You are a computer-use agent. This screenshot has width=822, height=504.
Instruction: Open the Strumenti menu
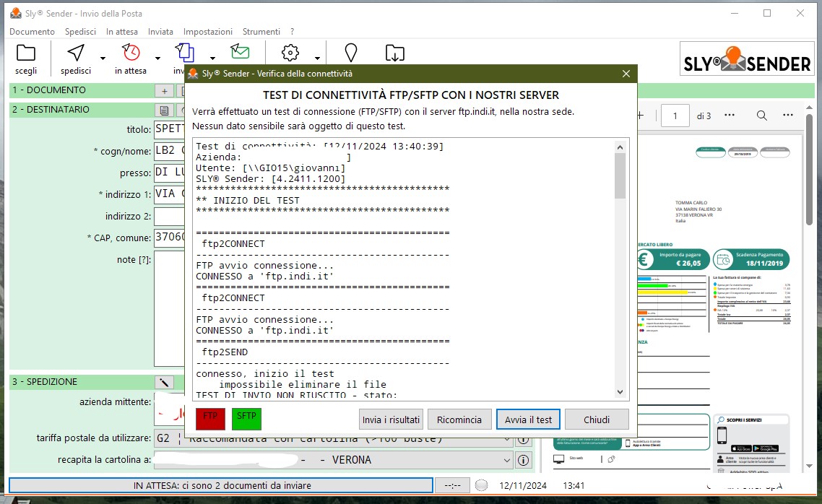261,32
